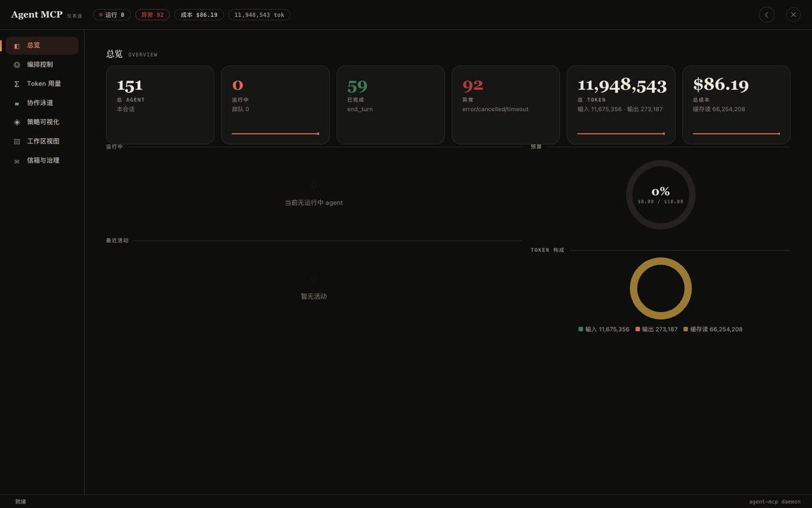Click the 编排控制 circle icon

click(17, 65)
